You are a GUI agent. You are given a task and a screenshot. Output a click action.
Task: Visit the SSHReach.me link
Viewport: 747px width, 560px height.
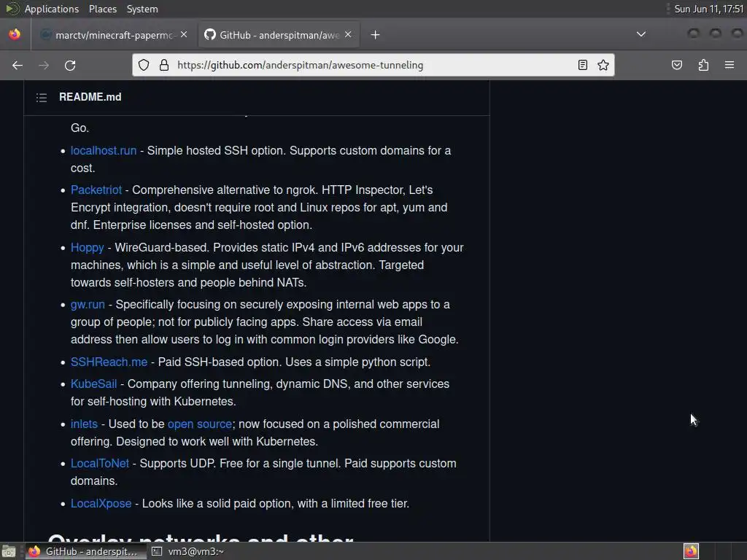109,362
